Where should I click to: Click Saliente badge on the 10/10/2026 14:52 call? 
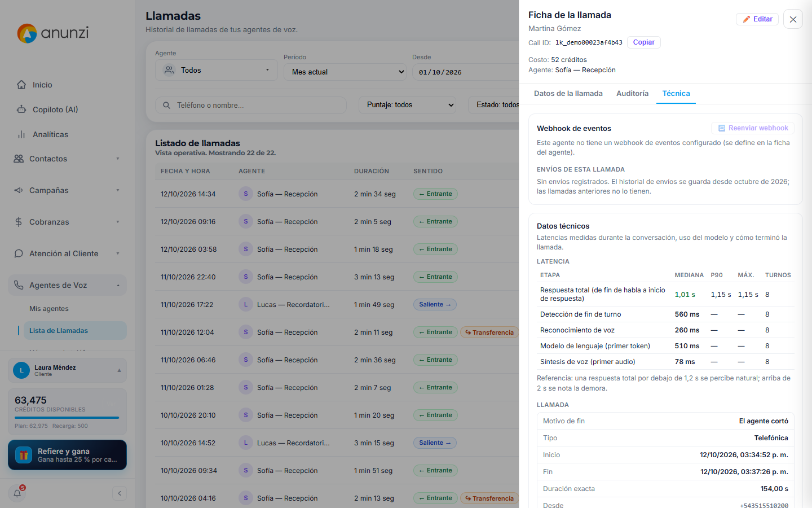click(435, 443)
